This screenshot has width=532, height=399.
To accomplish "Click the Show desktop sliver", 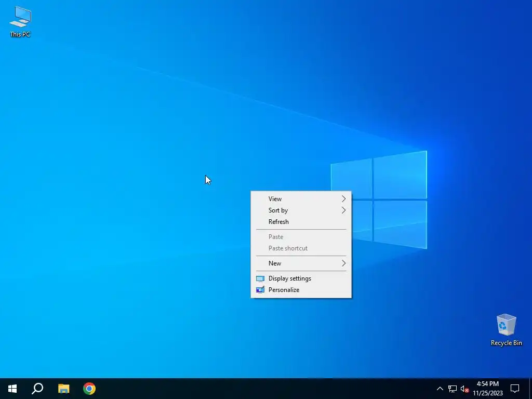I will [530, 389].
